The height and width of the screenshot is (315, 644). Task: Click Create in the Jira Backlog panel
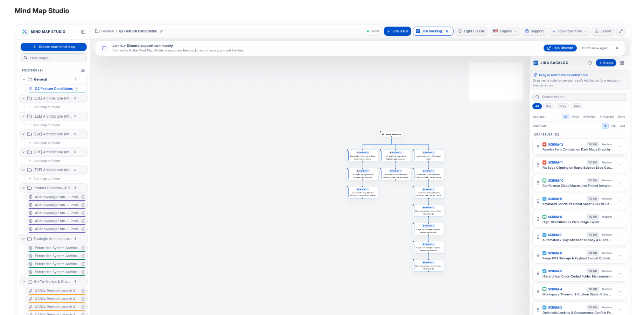606,63
